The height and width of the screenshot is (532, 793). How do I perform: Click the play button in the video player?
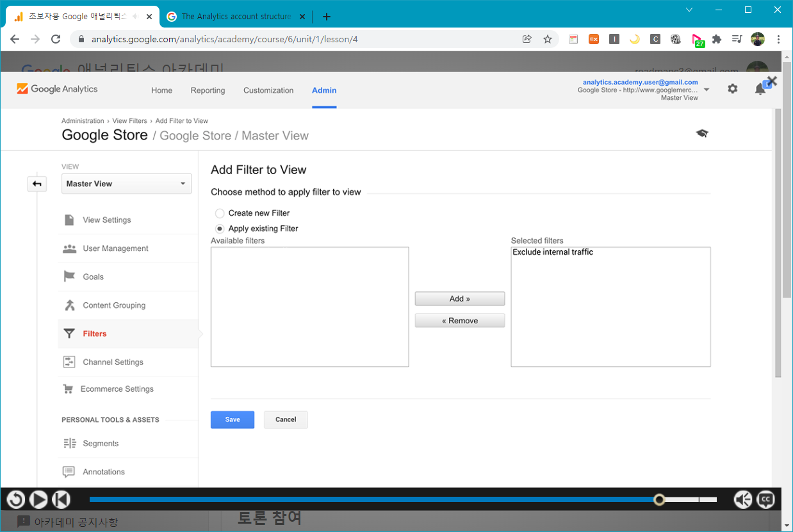(38, 499)
